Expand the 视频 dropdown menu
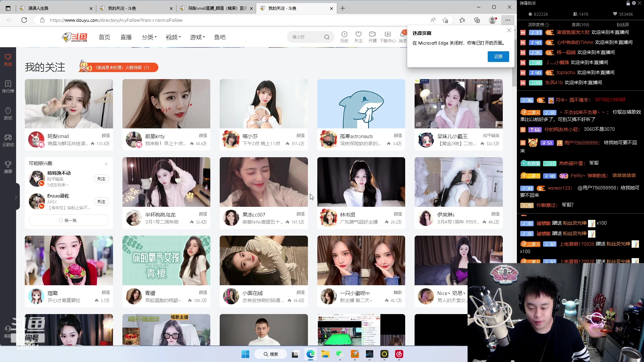The height and width of the screenshot is (362, 644). 173,37
